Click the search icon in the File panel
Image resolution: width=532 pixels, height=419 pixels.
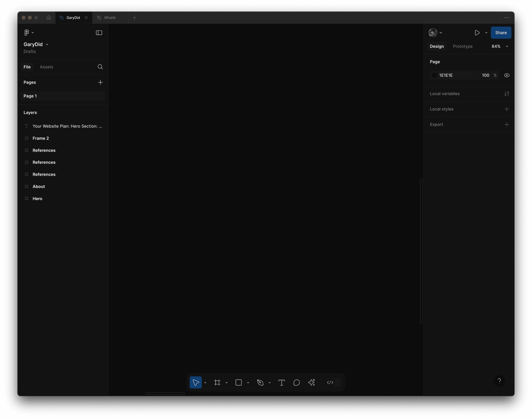[x=100, y=67]
